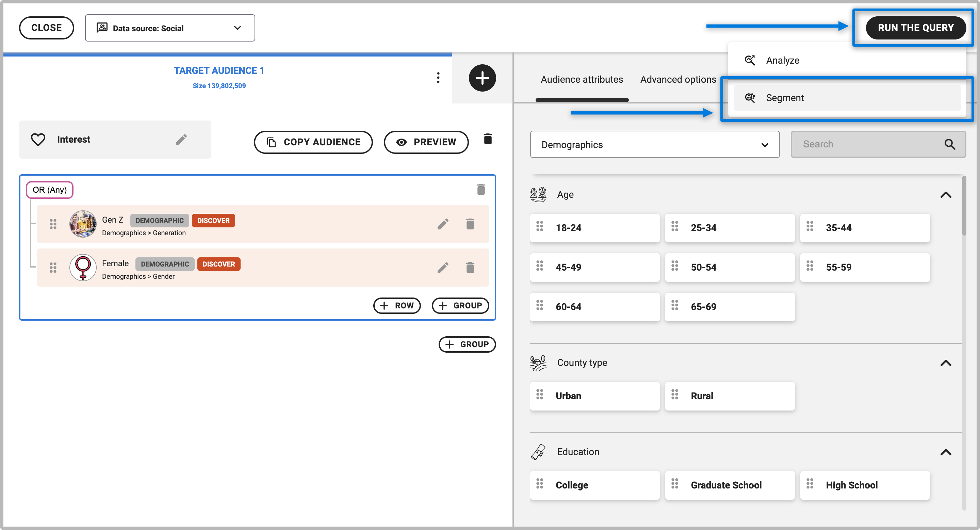Click the black plus add audience button
This screenshot has width=980, height=530.
point(482,78)
